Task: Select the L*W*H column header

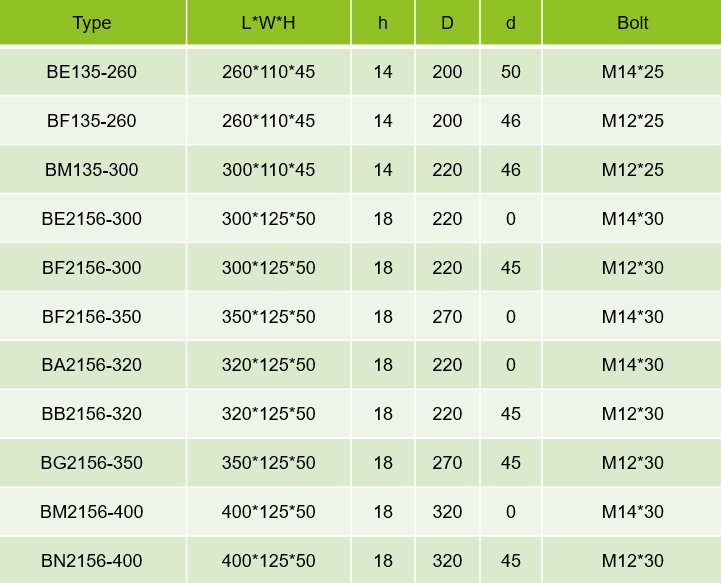Action: click(x=269, y=22)
